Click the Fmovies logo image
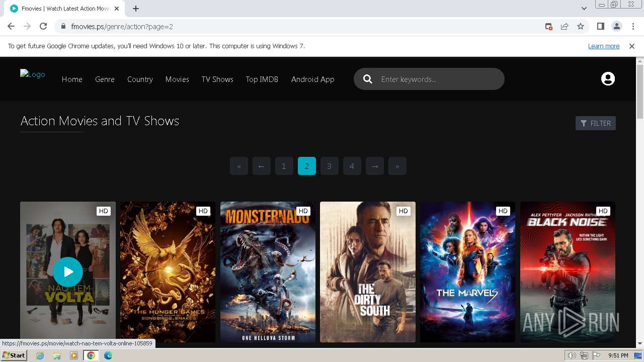 pos(33,74)
